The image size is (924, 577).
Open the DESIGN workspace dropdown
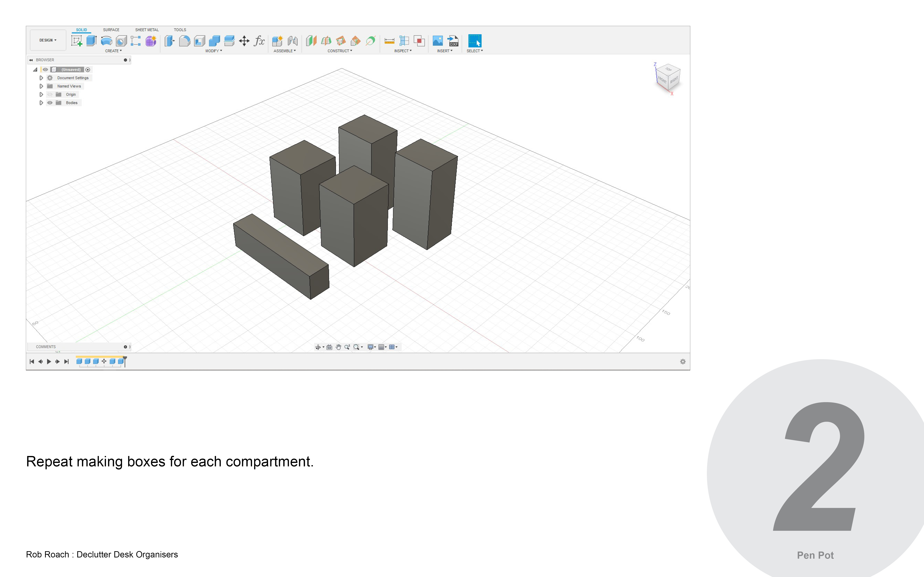coord(48,40)
